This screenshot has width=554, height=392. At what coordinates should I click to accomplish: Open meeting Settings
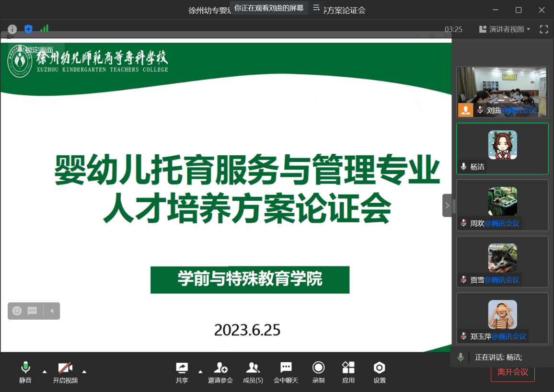coord(380,372)
